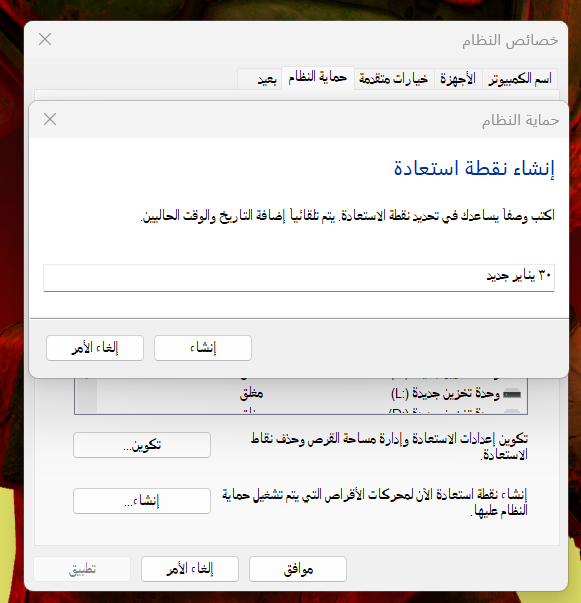Click the تكوين... button

142,445
